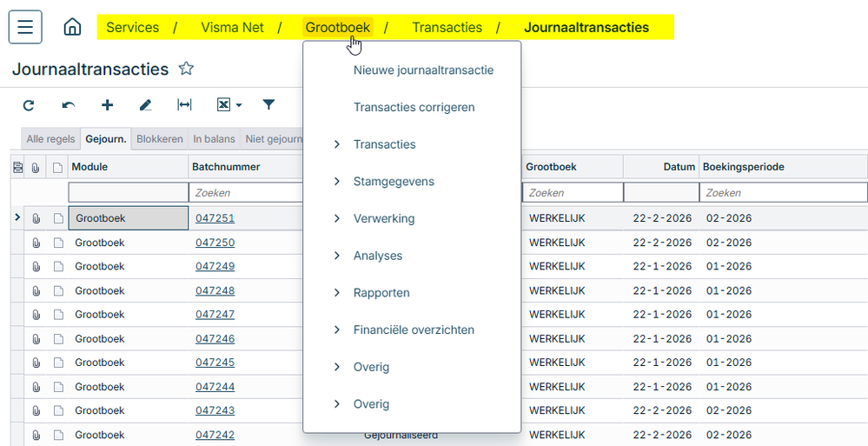Image resolution: width=868 pixels, height=446 pixels.
Task: Open the filter funnel icon
Action: point(268,104)
